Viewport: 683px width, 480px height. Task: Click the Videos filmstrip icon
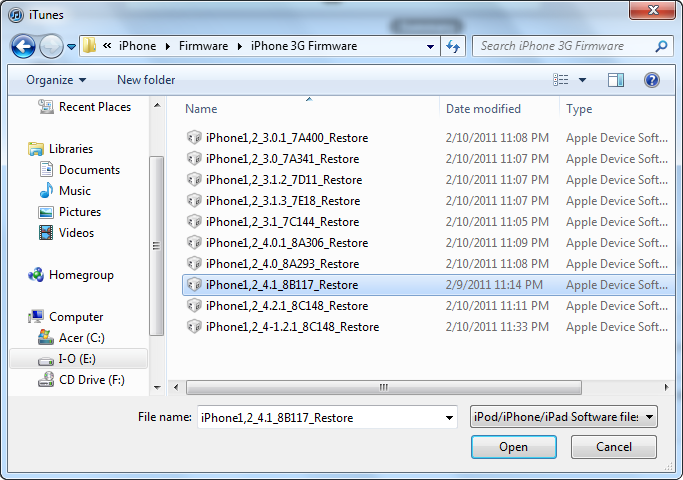pos(46,233)
